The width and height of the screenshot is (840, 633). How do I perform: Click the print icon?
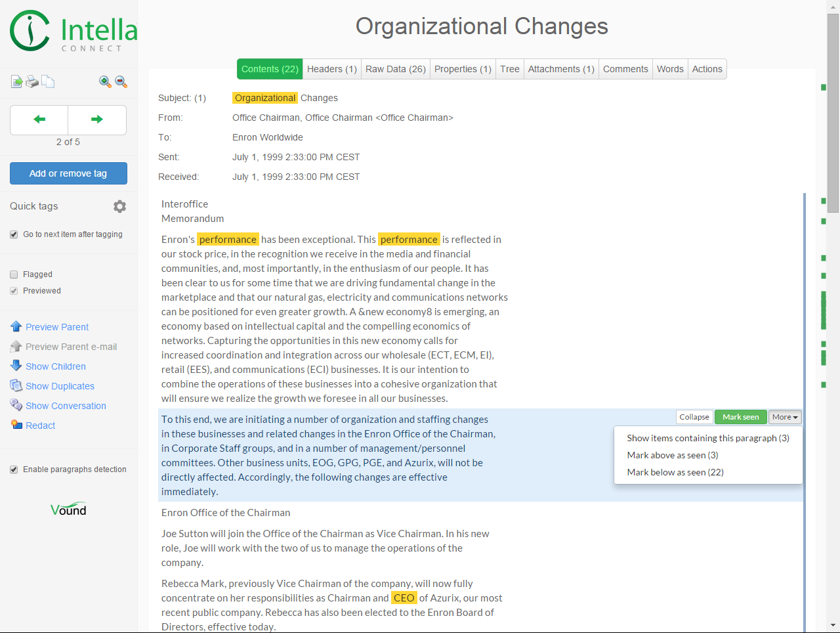[32, 82]
